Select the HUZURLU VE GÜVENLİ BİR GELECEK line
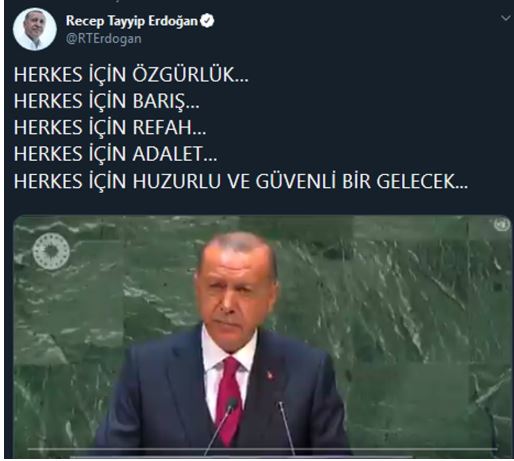 [x=241, y=181]
